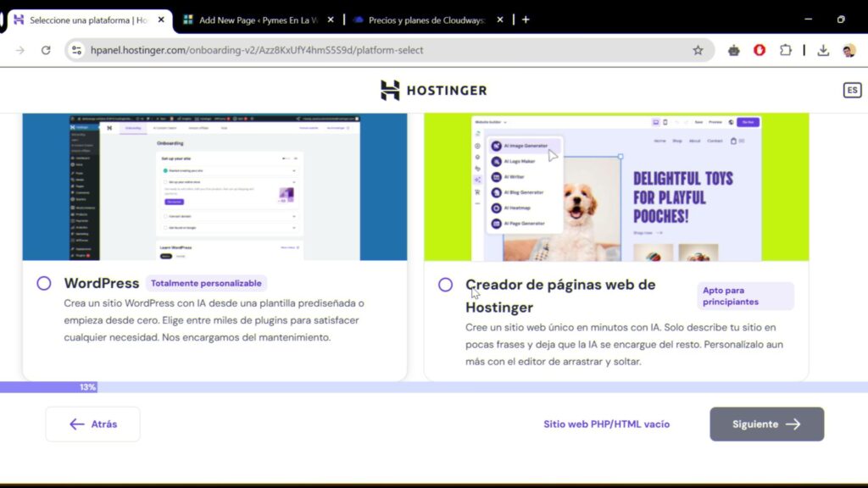Open the ES language selector

852,90
